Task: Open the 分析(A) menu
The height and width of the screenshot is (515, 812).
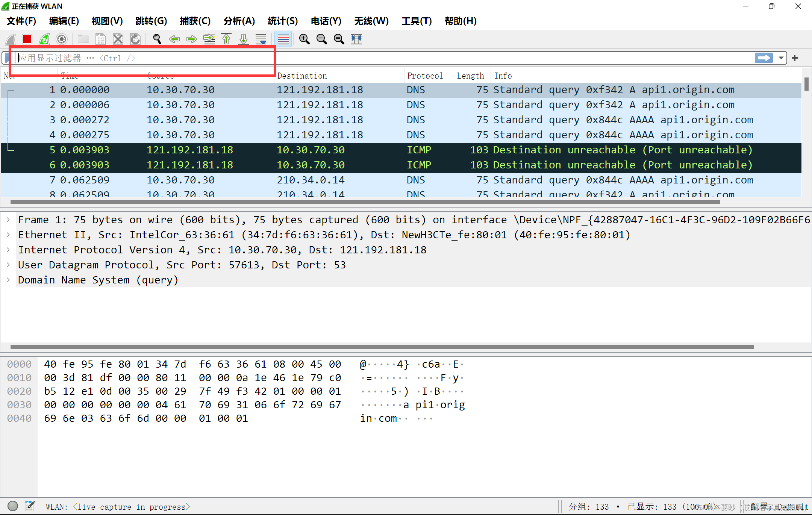Action: click(239, 21)
